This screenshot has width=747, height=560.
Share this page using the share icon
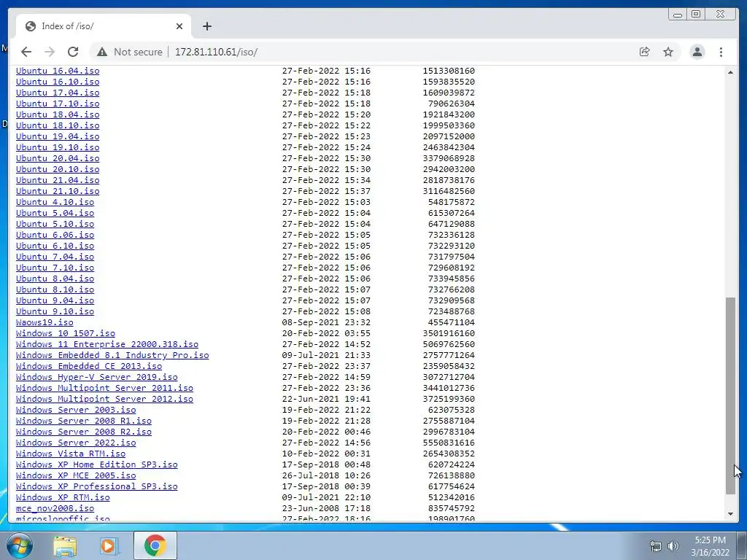(x=645, y=52)
